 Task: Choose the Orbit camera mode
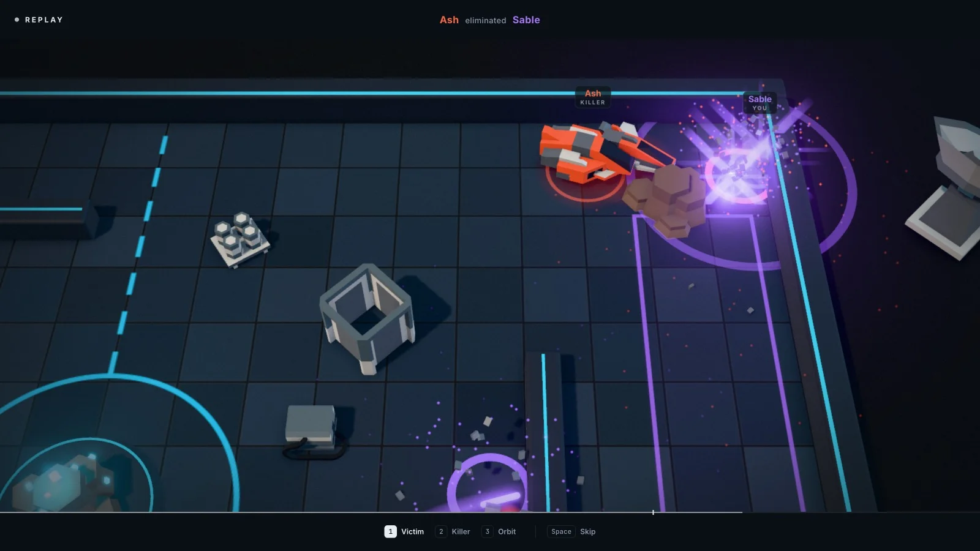tap(499, 531)
